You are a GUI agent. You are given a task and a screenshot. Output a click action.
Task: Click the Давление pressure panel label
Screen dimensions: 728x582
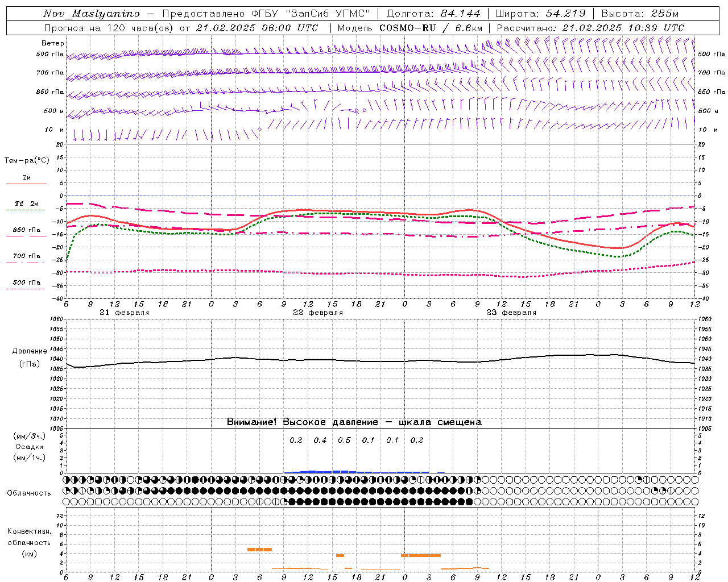30,351
